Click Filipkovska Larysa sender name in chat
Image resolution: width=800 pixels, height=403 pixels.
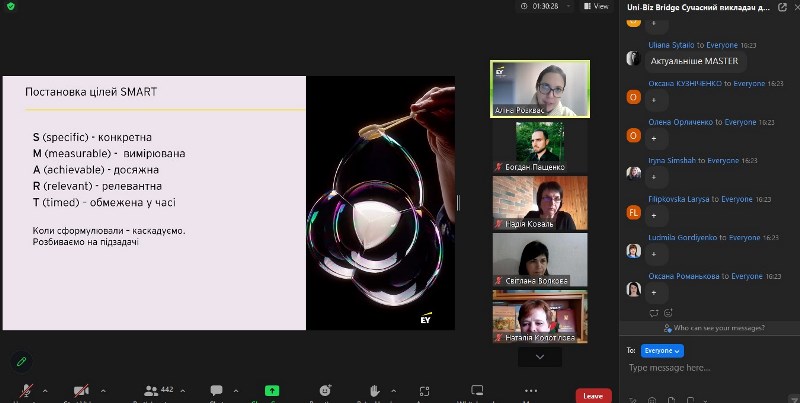(x=679, y=199)
